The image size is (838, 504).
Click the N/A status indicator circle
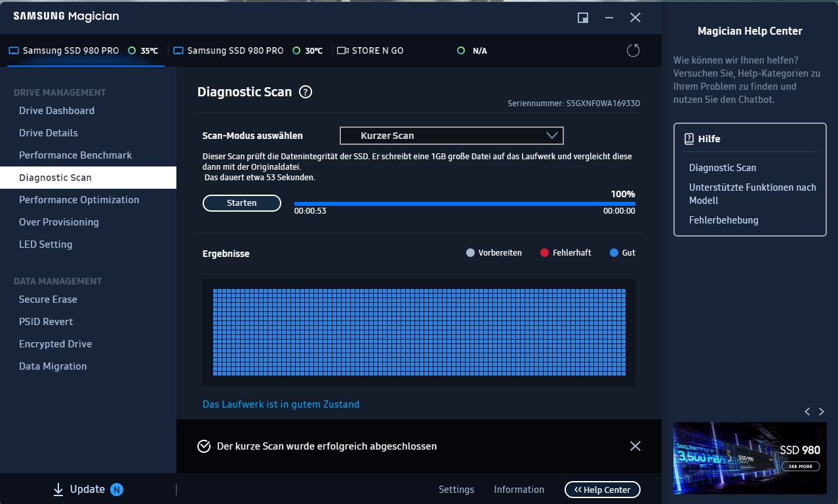[461, 50]
